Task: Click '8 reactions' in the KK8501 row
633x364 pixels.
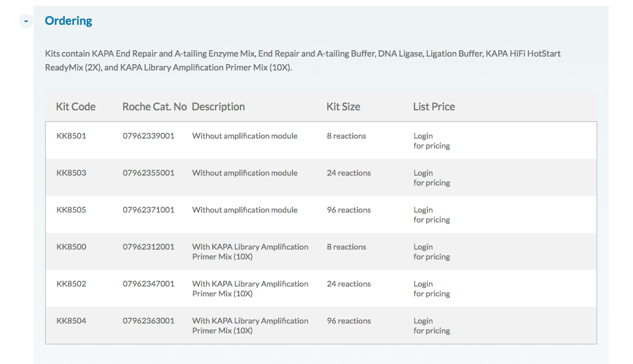Action: click(346, 136)
